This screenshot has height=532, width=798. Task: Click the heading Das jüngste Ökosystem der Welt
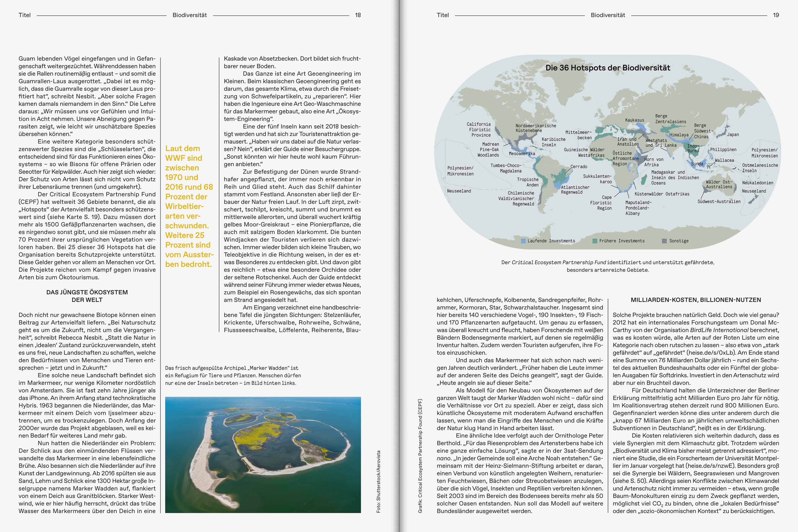coord(87,296)
